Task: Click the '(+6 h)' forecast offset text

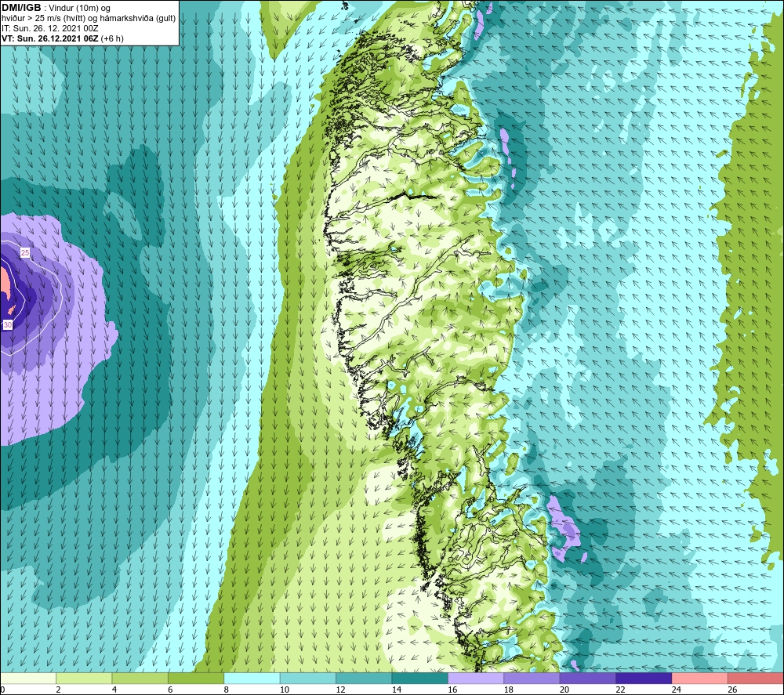Action: 112,38
